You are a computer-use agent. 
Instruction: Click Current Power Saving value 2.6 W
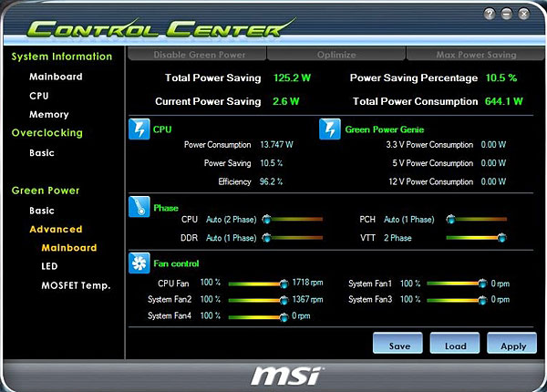pos(285,101)
